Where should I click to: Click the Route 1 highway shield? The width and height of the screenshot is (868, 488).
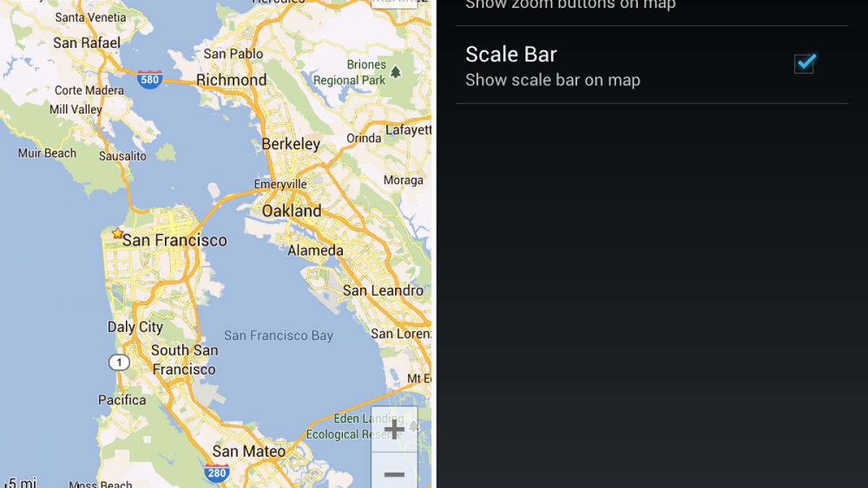coord(119,362)
